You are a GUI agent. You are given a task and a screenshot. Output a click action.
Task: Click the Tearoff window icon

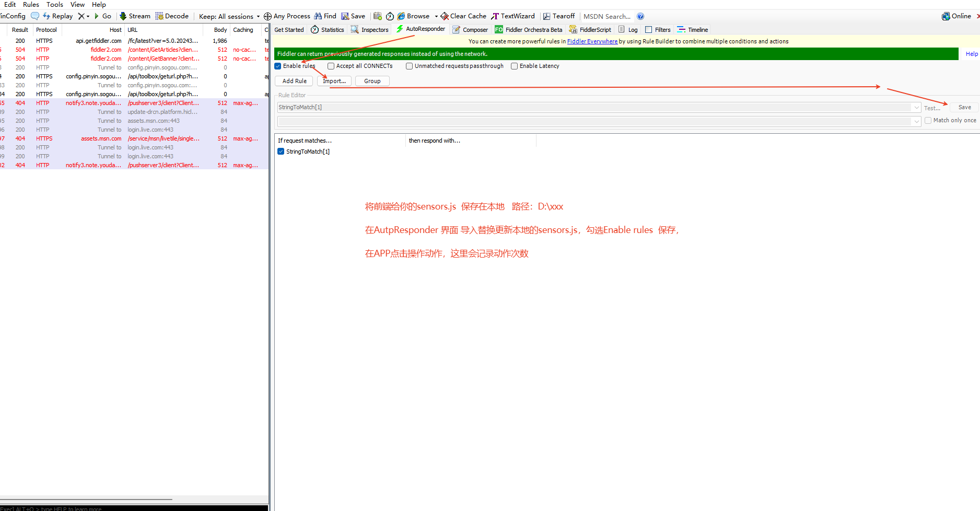pyautogui.click(x=546, y=16)
